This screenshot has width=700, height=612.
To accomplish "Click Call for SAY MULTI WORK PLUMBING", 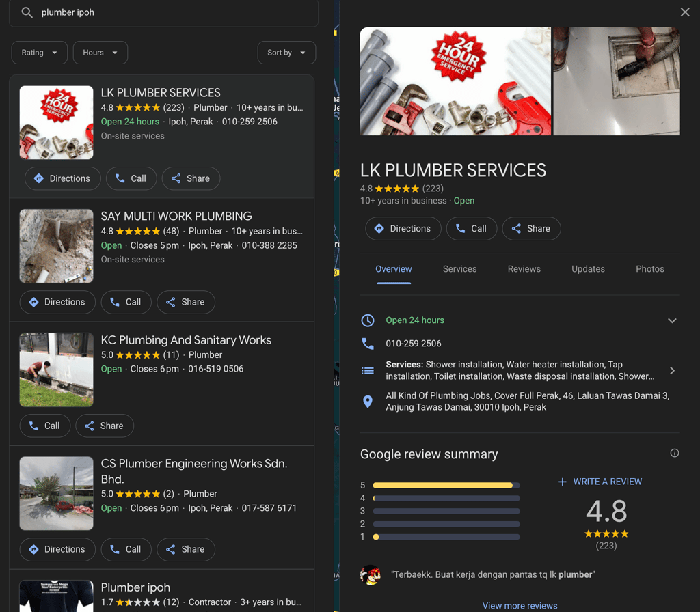I will tap(126, 302).
